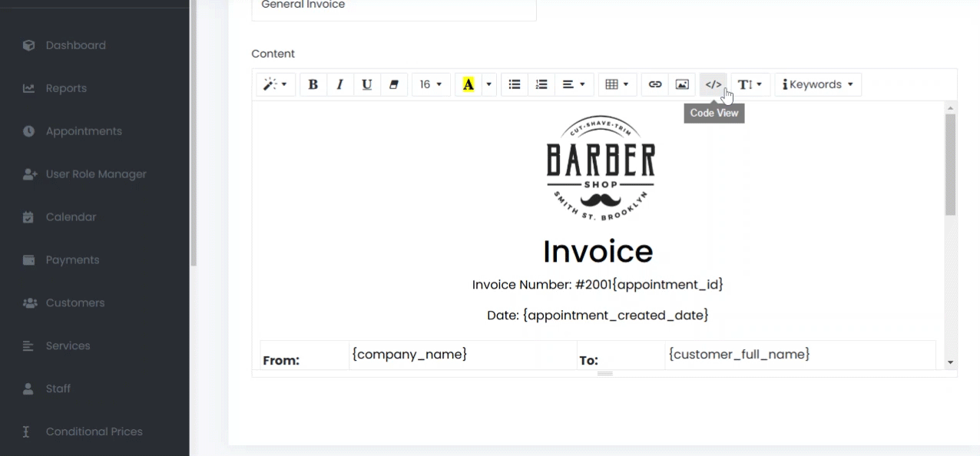The image size is (980, 456).
Task: Open the magic wand style dropdown
Action: [275, 84]
